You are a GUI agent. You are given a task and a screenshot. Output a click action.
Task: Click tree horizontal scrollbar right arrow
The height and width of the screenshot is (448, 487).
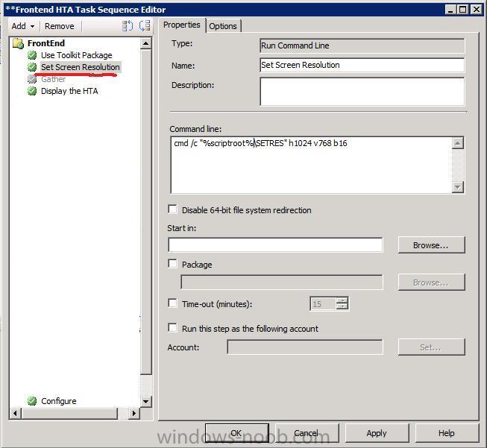pyautogui.click(x=133, y=413)
